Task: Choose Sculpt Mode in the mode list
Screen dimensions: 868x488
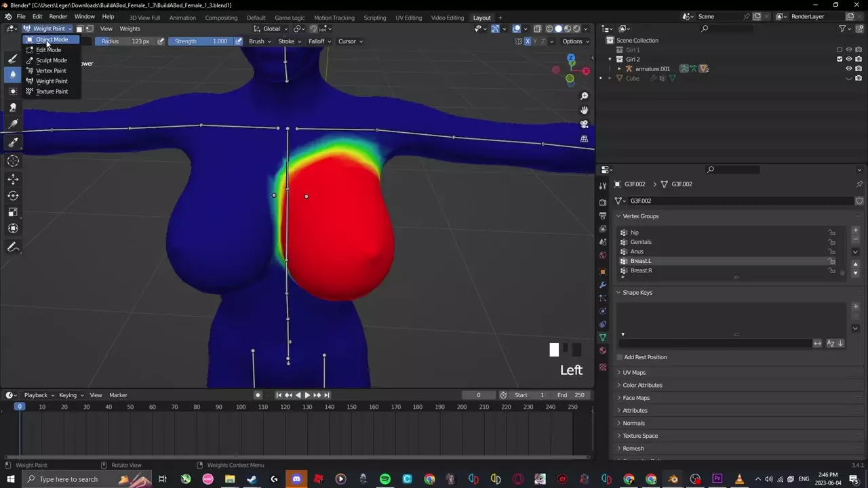Action: coord(51,60)
